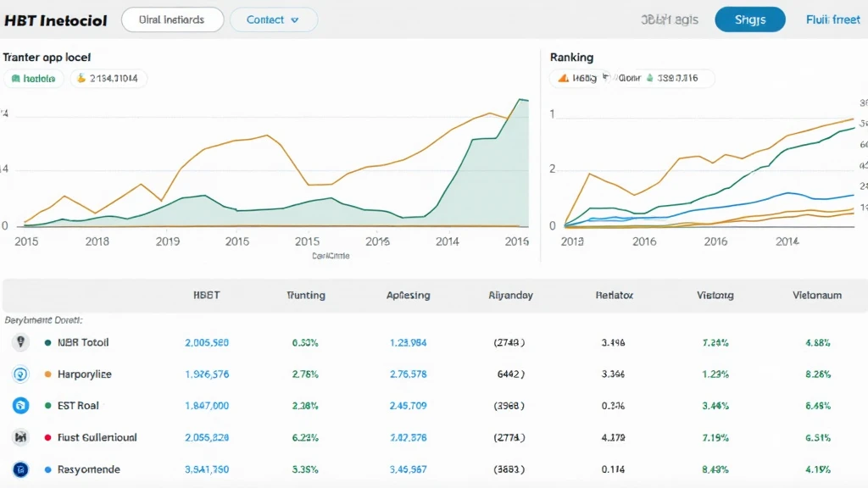Select the Trunting column header
Image resolution: width=868 pixels, height=488 pixels.
pyautogui.click(x=305, y=296)
